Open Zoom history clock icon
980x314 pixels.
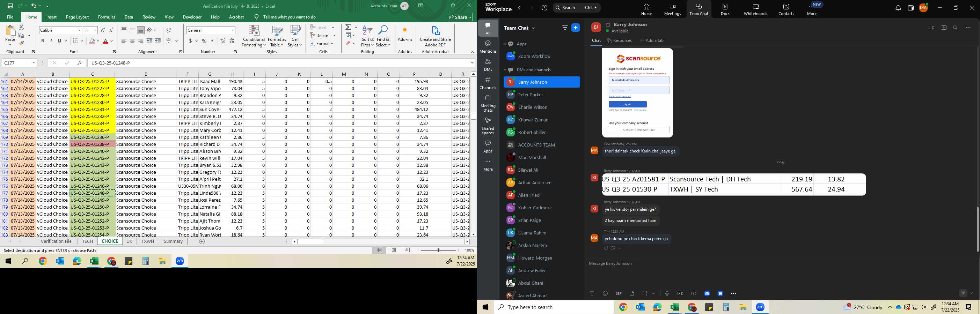click(x=544, y=8)
